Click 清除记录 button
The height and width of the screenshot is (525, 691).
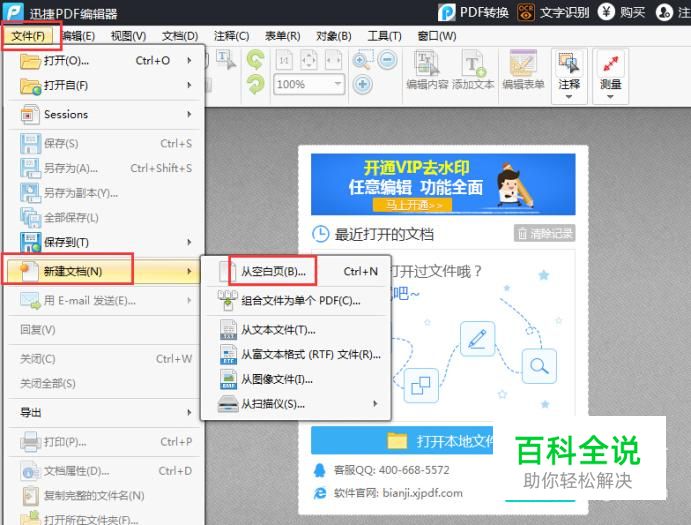pyautogui.click(x=544, y=233)
